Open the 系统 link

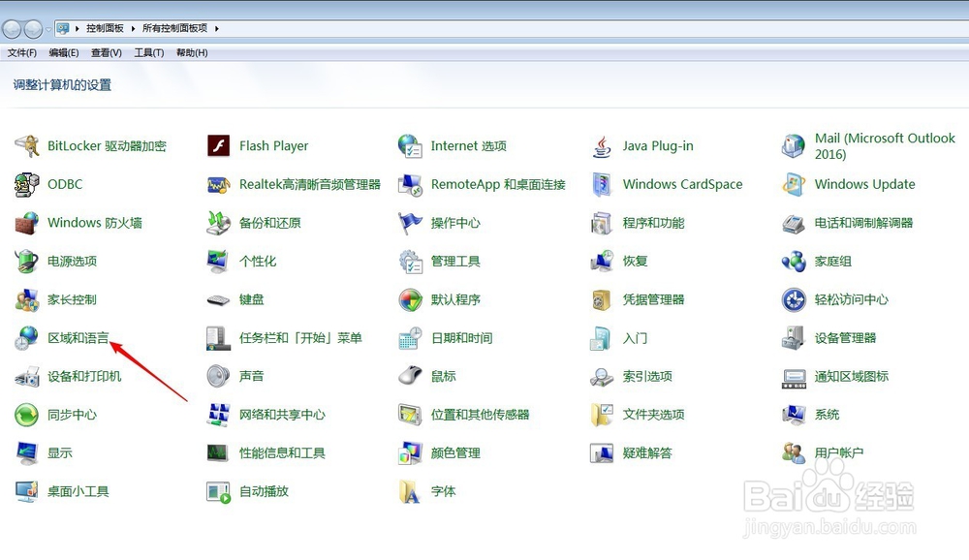click(827, 414)
